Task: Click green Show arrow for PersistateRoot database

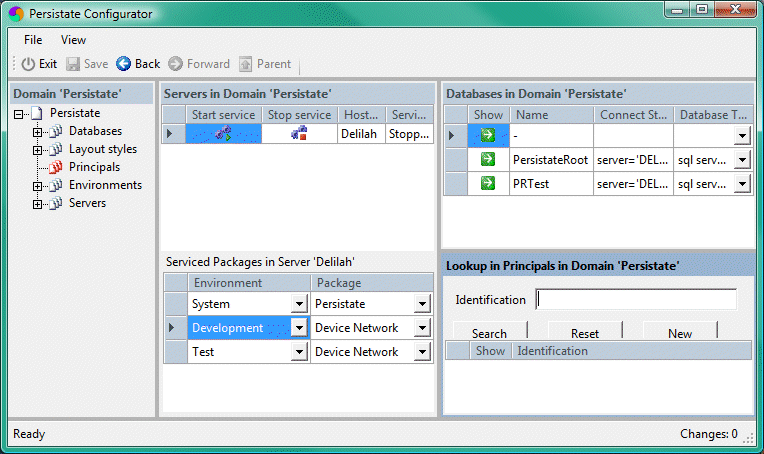Action: click(488, 159)
